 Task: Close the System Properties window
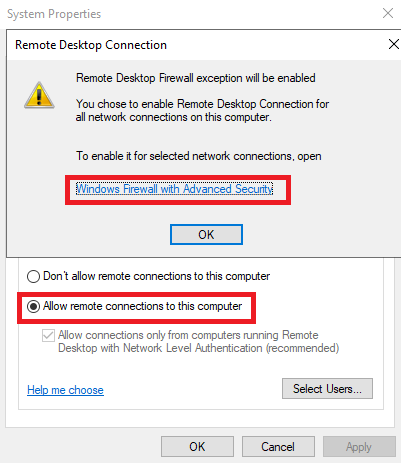click(x=388, y=13)
